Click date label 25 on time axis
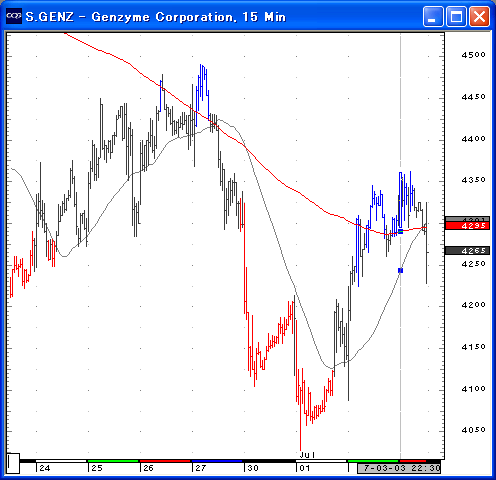This screenshot has height=480, width=496. (97, 468)
